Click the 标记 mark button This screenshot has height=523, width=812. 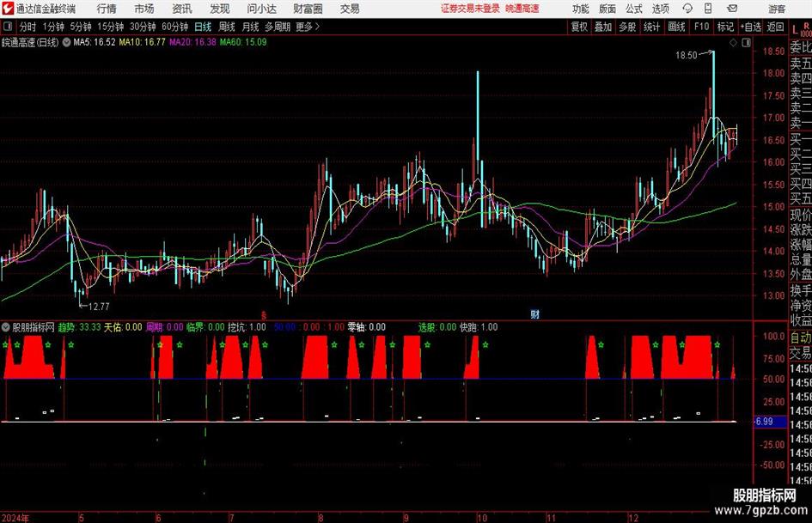point(725,27)
